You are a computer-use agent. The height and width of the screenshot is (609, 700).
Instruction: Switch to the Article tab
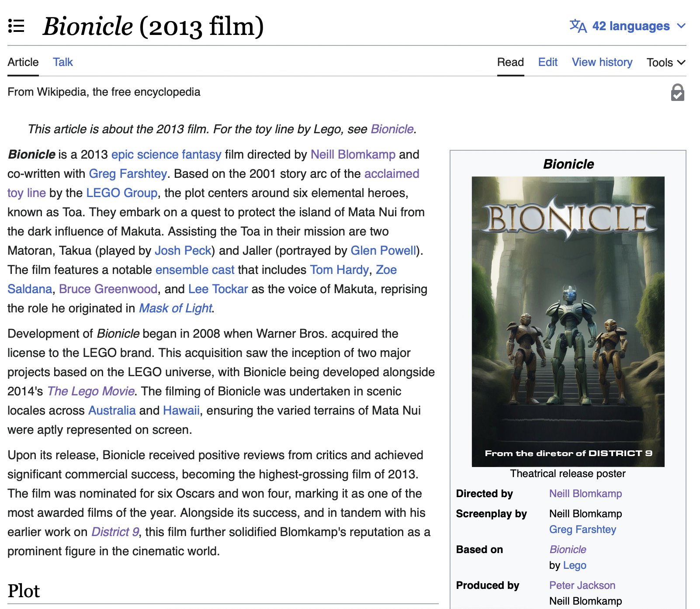(23, 62)
